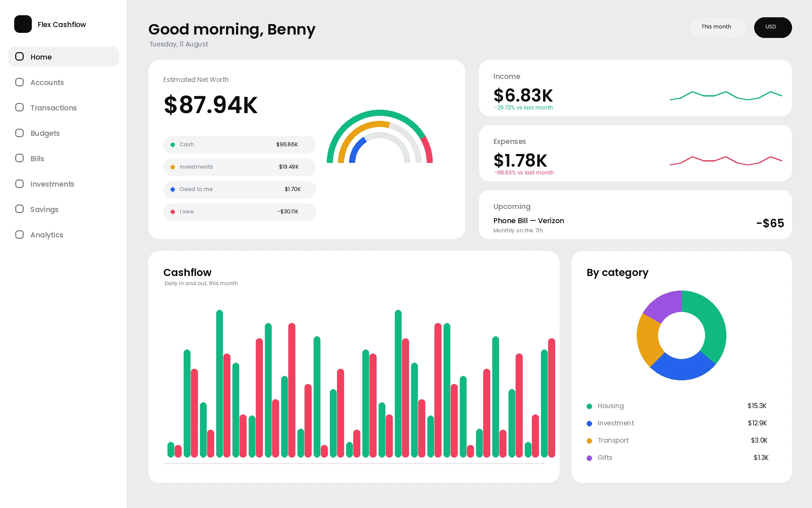Click the Analytics sidebar icon
Screen dimensions: 812x508
click(x=20, y=235)
